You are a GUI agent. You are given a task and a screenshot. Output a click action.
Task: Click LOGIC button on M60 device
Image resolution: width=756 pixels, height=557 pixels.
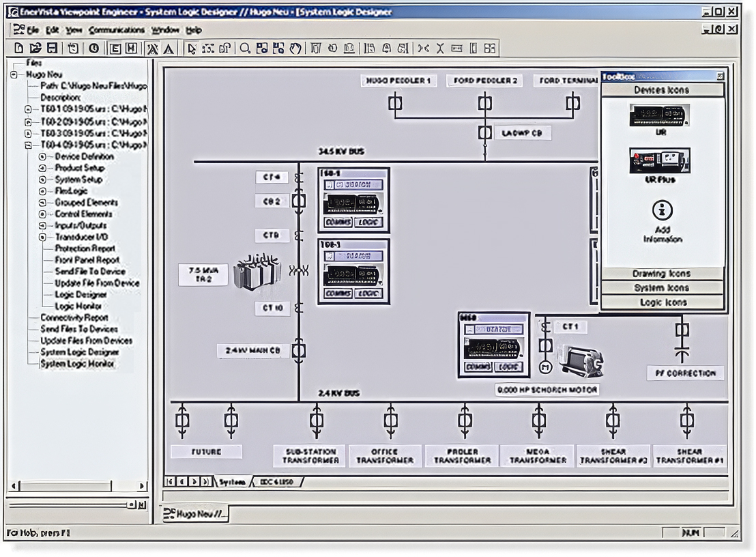508,367
